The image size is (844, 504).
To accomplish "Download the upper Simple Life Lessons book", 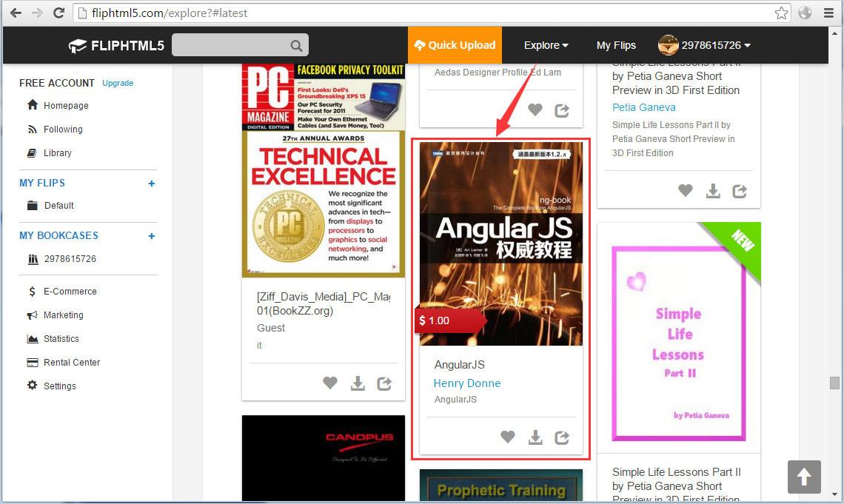I will pos(713,191).
